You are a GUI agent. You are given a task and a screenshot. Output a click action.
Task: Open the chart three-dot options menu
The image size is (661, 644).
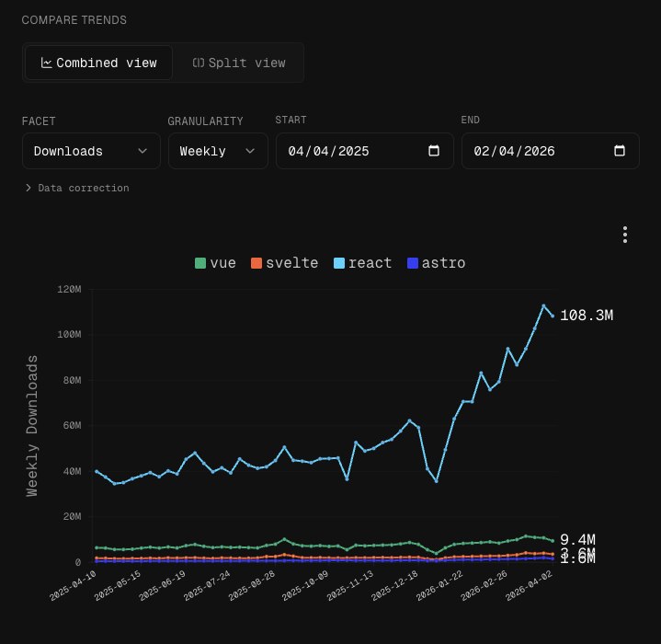point(624,235)
